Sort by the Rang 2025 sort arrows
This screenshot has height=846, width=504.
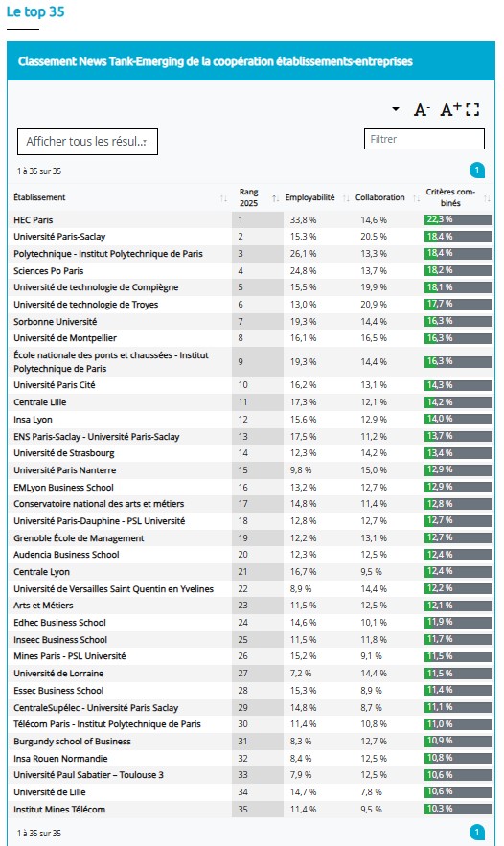point(275,198)
